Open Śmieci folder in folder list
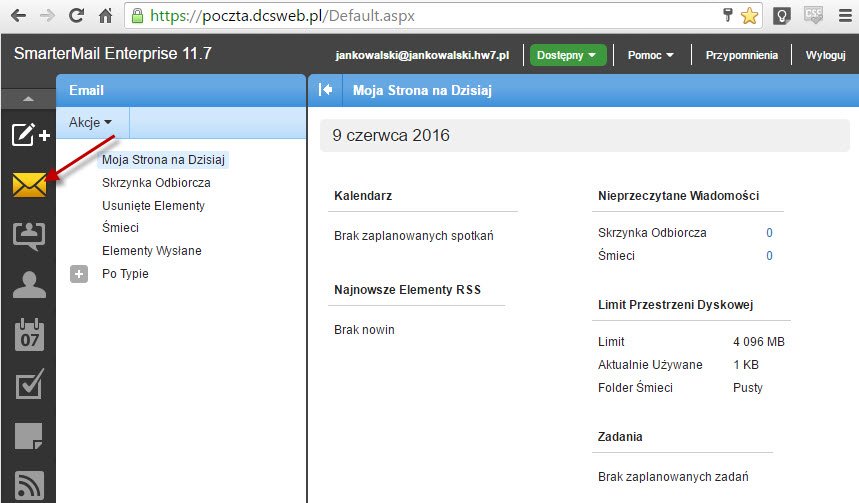 pos(121,227)
